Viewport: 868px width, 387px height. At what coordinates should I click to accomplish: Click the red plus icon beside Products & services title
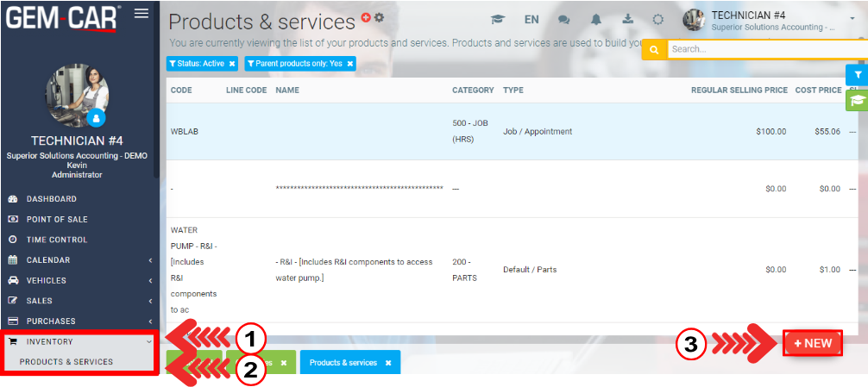click(366, 17)
